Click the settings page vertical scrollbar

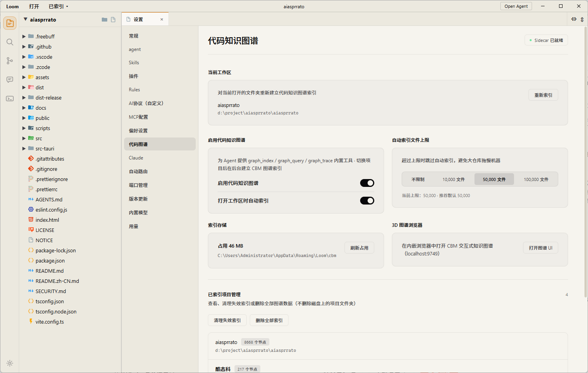[x=586, y=162]
